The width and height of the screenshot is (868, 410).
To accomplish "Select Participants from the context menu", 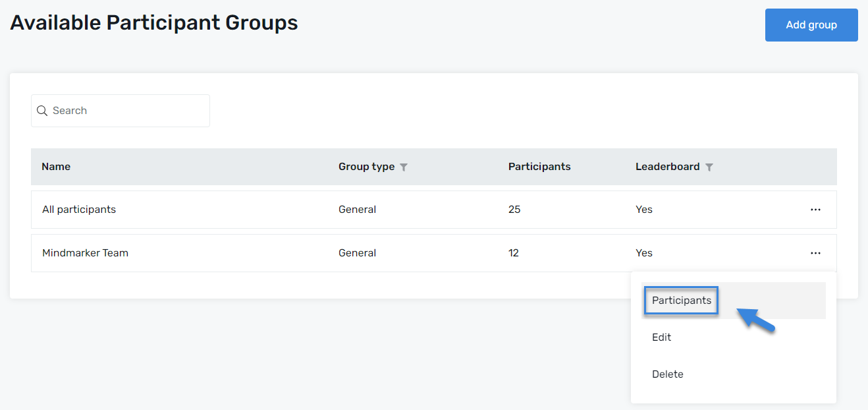I will [x=682, y=301].
